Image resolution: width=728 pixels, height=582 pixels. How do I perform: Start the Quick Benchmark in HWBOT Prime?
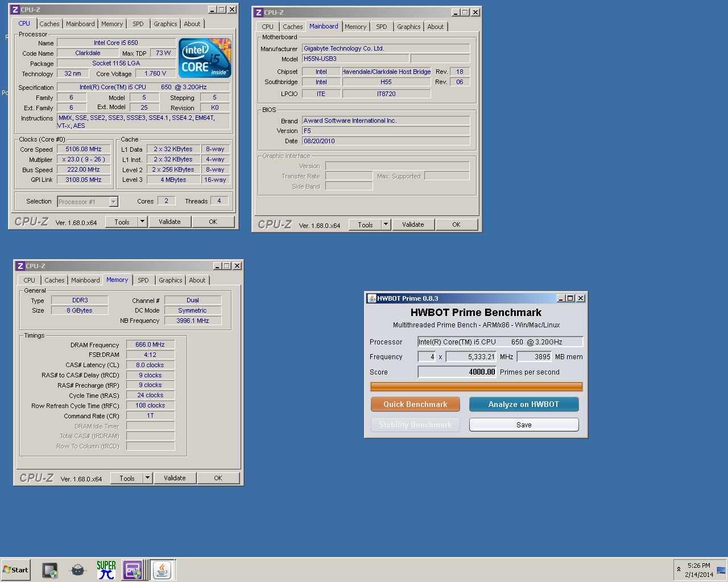point(415,404)
